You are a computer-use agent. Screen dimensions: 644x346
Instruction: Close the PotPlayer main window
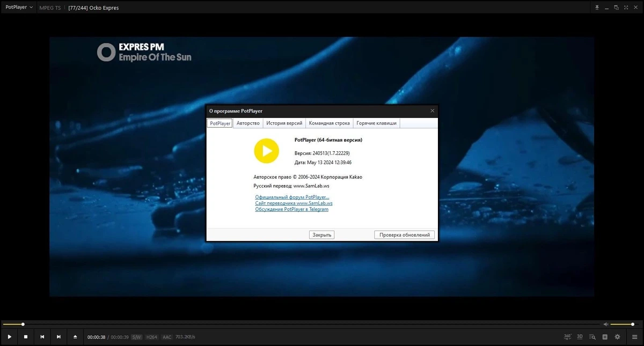(x=636, y=8)
